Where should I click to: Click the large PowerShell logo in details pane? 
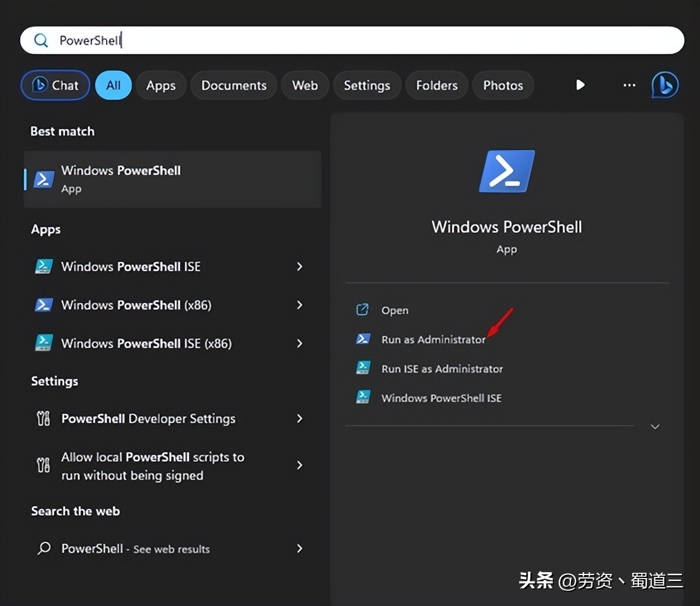[507, 171]
